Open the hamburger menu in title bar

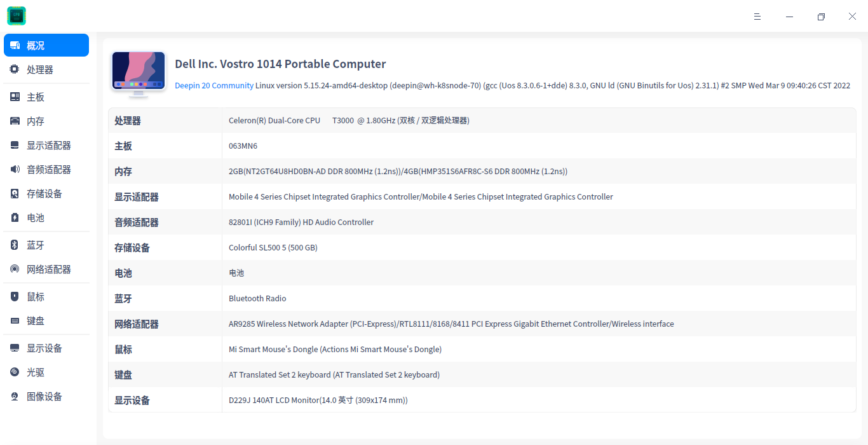(x=757, y=17)
